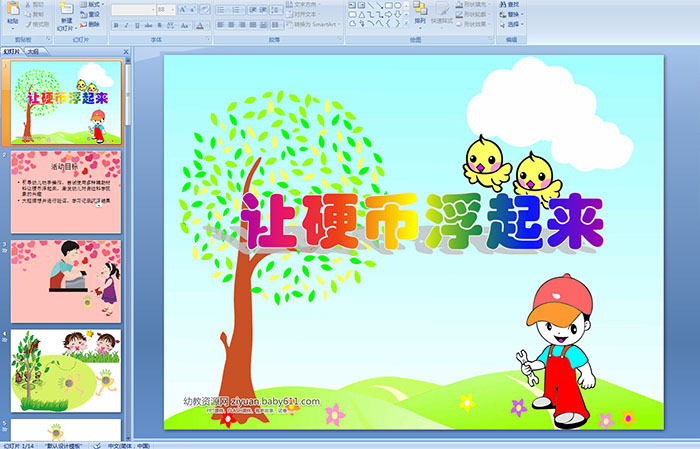
Task: Open the font size combo box
Action: tap(166, 10)
